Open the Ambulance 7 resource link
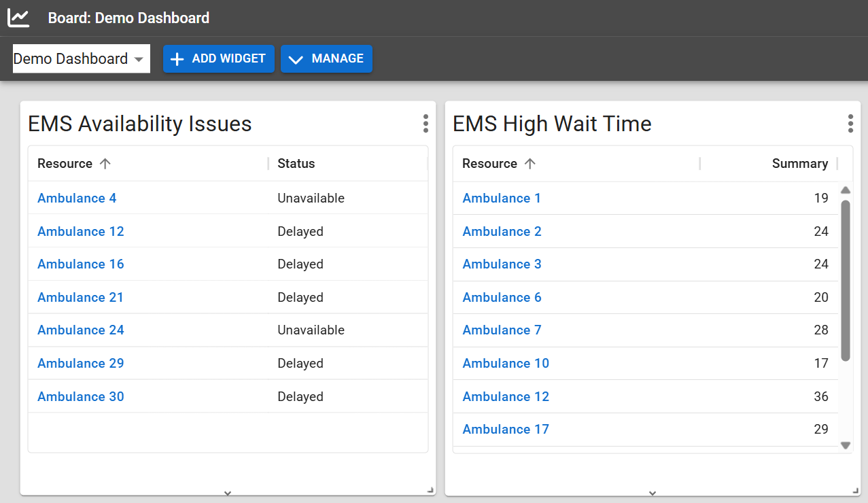 (x=502, y=330)
